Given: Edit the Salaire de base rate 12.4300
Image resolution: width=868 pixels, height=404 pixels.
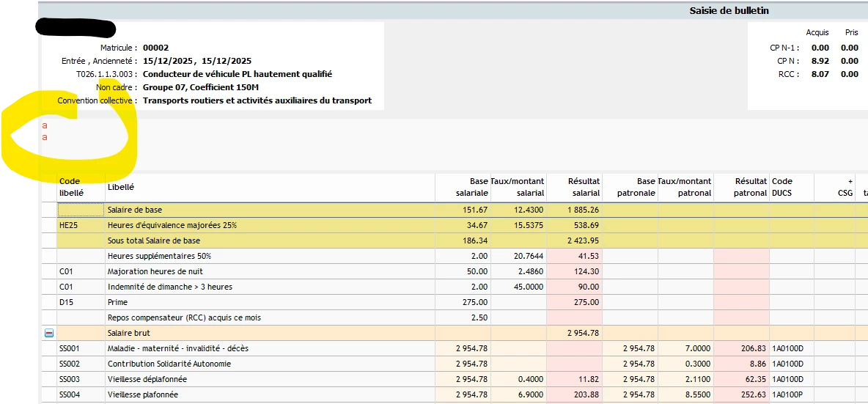Looking at the screenshot, I should pos(528,210).
